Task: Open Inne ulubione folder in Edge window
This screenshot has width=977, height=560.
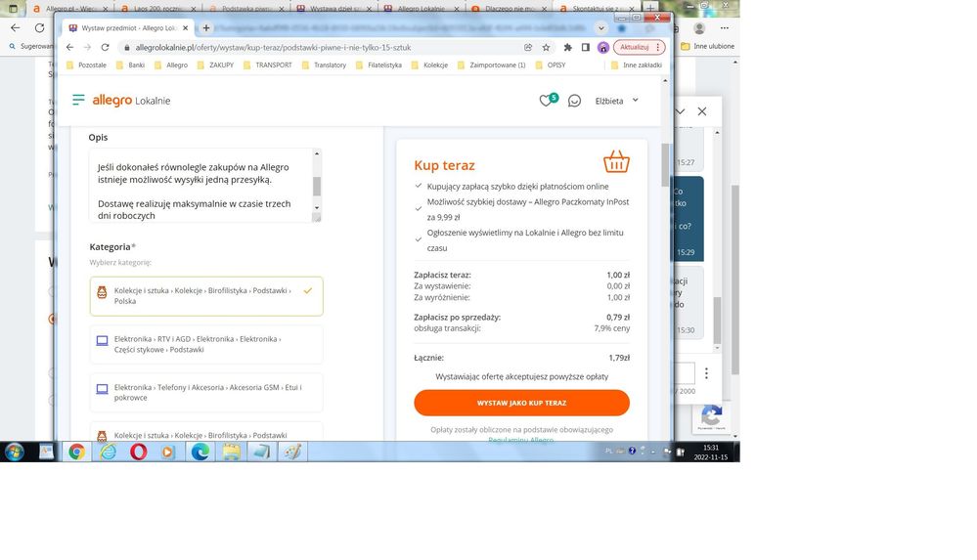Action: (x=707, y=46)
